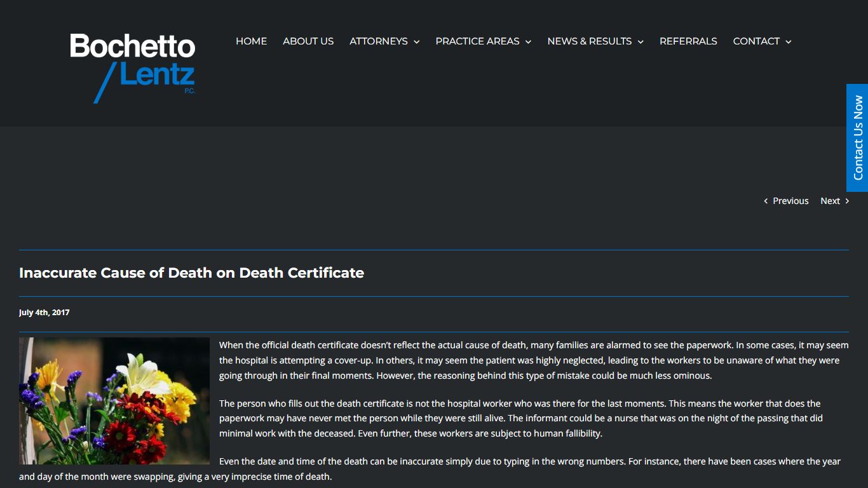Screen dimensions: 868x488
Task: Open the ATTORNEYS menu
Action: tap(379, 41)
